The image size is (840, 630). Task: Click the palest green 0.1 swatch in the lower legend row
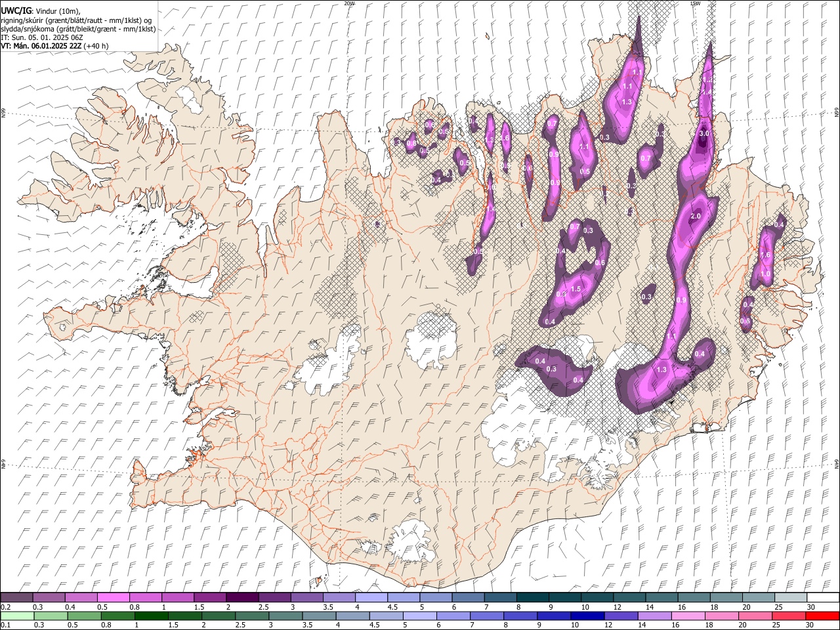17,616
